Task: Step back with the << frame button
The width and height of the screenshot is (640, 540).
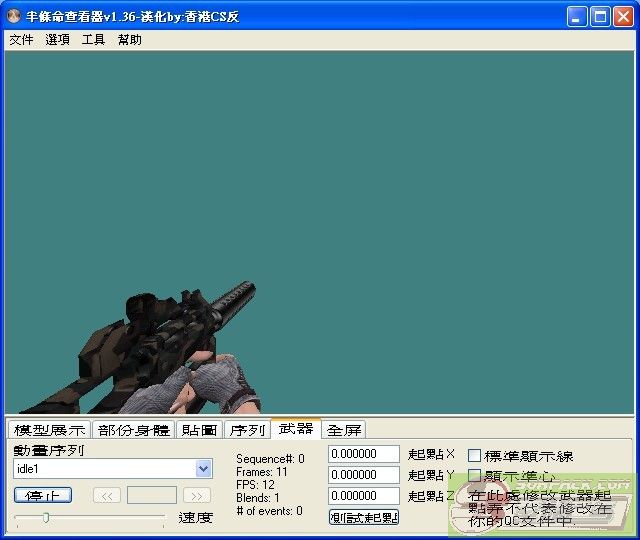Action: pos(107,496)
